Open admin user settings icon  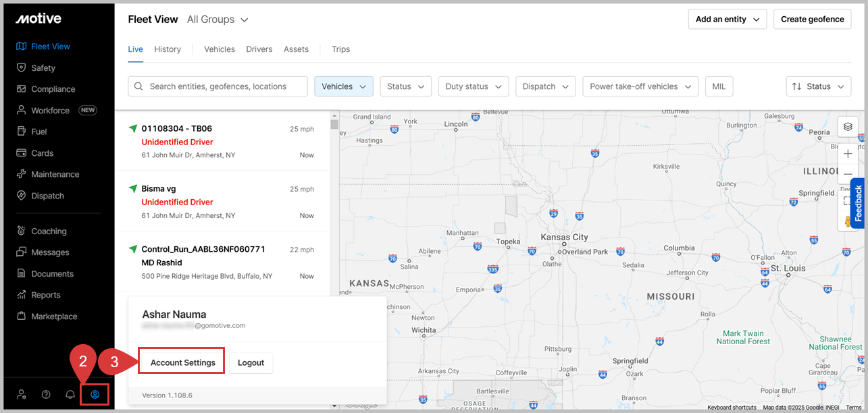pyautogui.click(x=22, y=394)
